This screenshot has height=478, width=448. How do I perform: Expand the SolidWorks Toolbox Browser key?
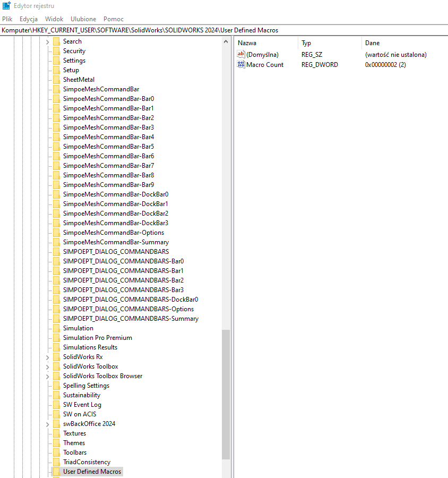[48, 377]
